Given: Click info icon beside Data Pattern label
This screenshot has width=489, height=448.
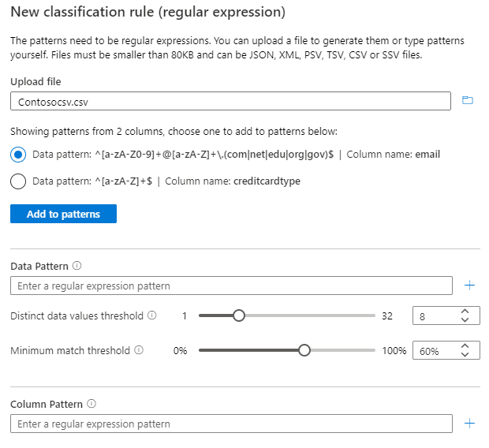Looking at the screenshot, I should click(77, 267).
